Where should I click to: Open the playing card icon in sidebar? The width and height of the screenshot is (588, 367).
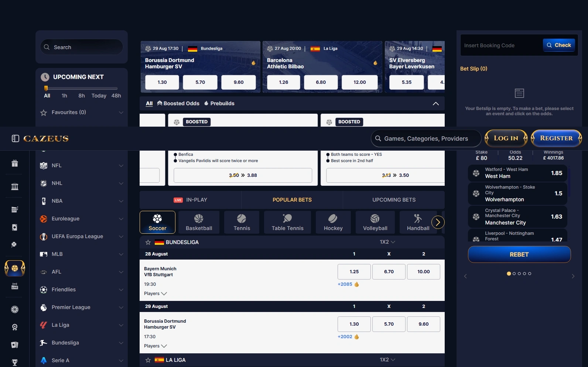[x=15, y=227]
